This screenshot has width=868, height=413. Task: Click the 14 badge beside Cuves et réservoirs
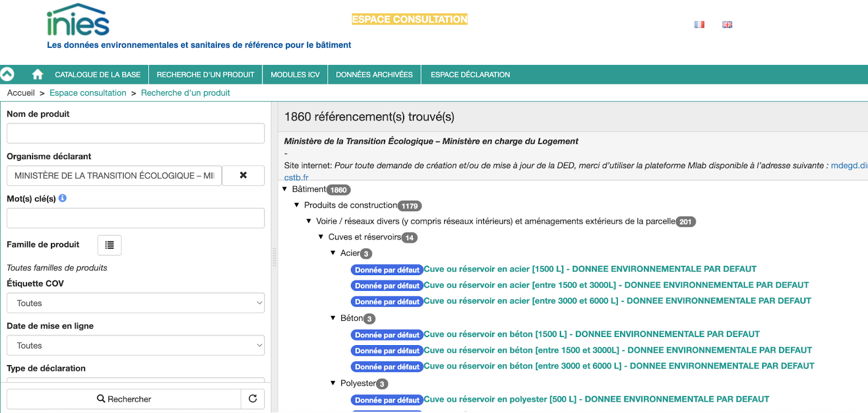410,238
